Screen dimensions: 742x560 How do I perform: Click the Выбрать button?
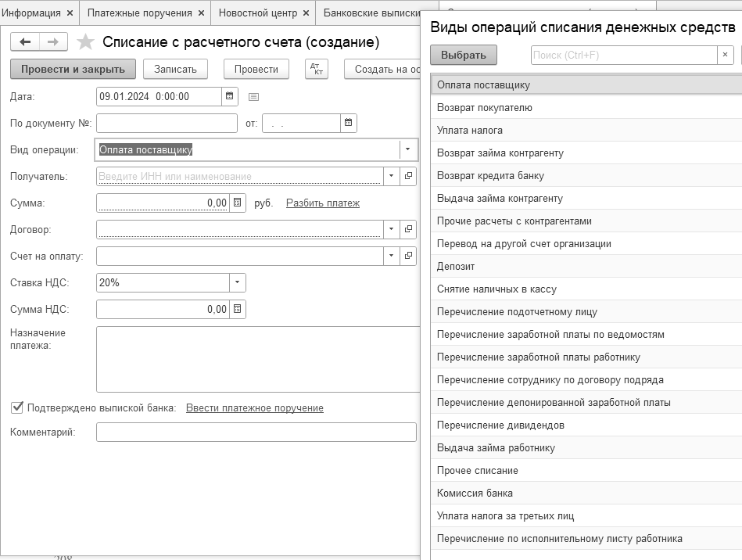(464, 55)
